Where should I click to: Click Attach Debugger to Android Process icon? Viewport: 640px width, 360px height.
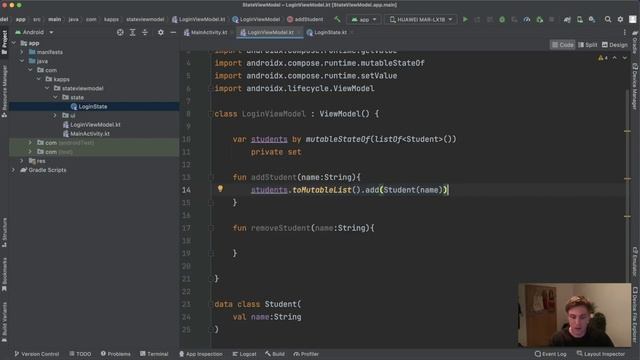pyautogui.click(x=540, y=19)
